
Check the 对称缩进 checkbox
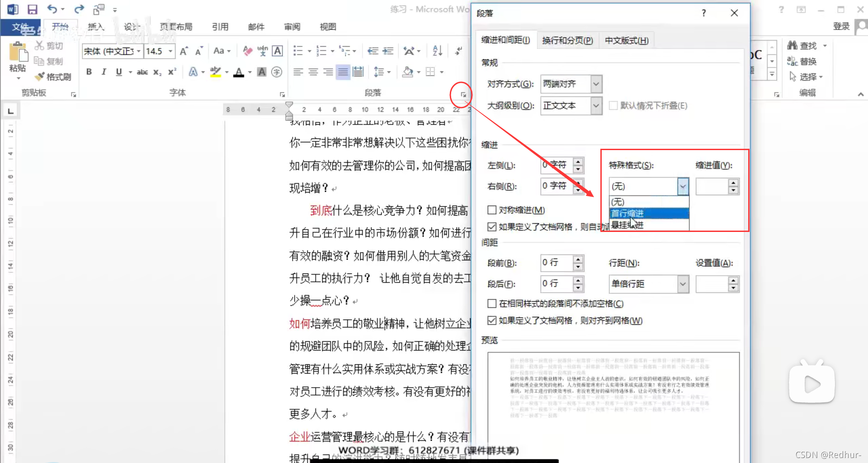point(492,210)
